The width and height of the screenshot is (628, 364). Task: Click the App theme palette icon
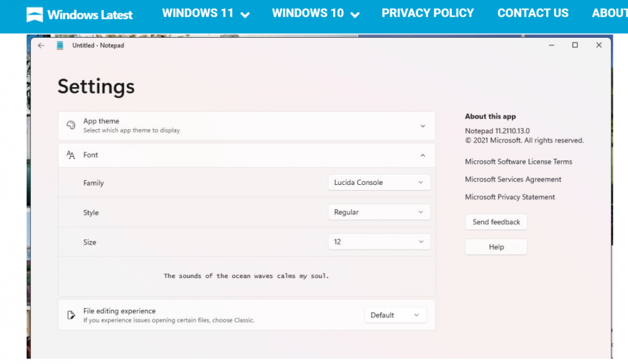(71, 126)
